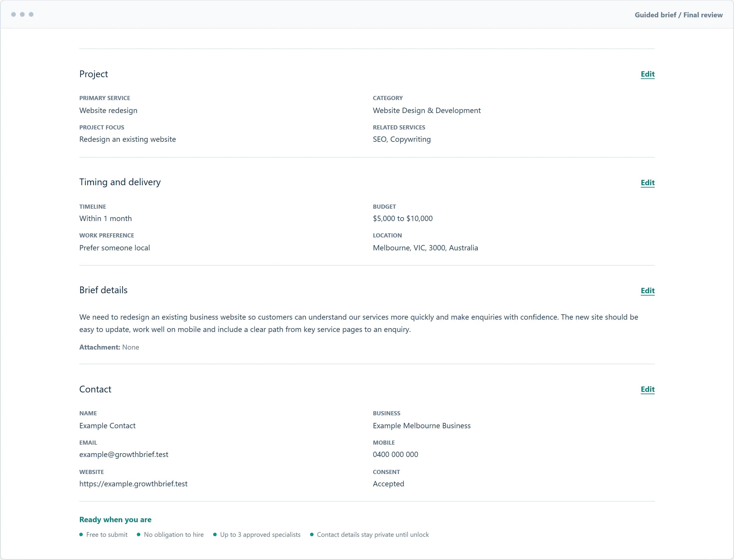Click the second window control dot
This screenshot has width=734, height=560.
pos(22,14)
